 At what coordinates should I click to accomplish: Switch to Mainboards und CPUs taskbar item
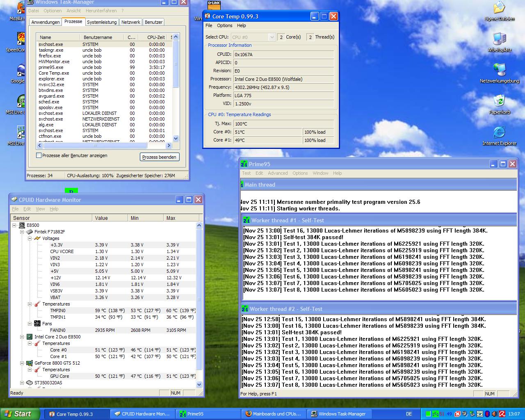click(274, 414)
